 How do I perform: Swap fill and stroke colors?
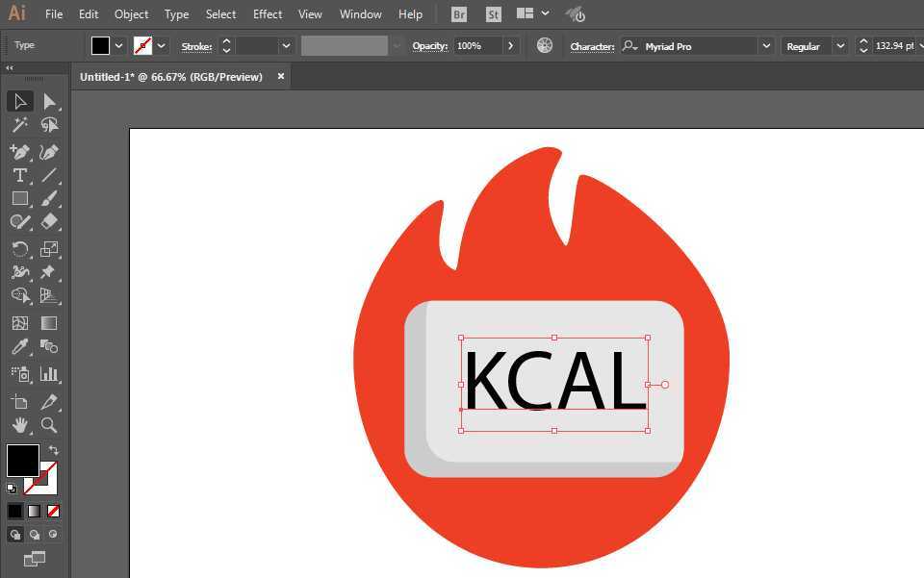tap(54, 450)
